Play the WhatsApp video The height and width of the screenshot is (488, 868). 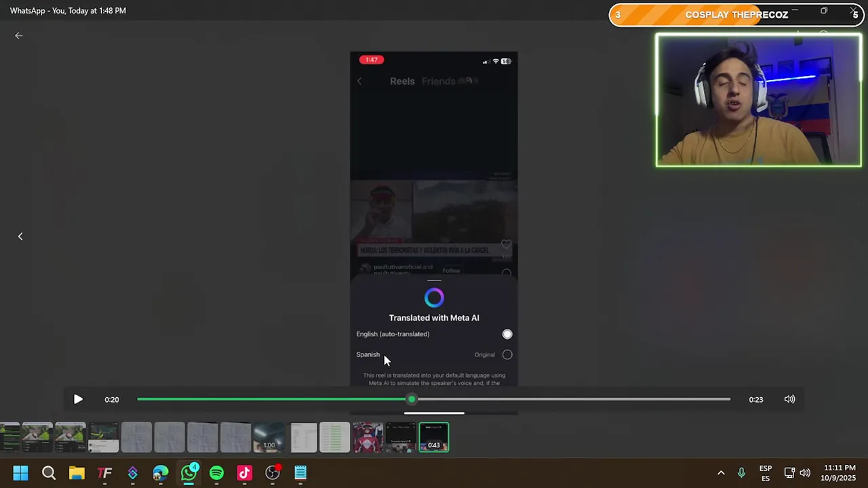78,399
